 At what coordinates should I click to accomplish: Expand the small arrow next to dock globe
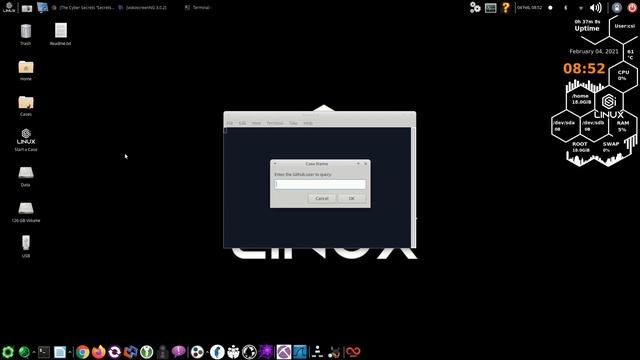[34, 352]
